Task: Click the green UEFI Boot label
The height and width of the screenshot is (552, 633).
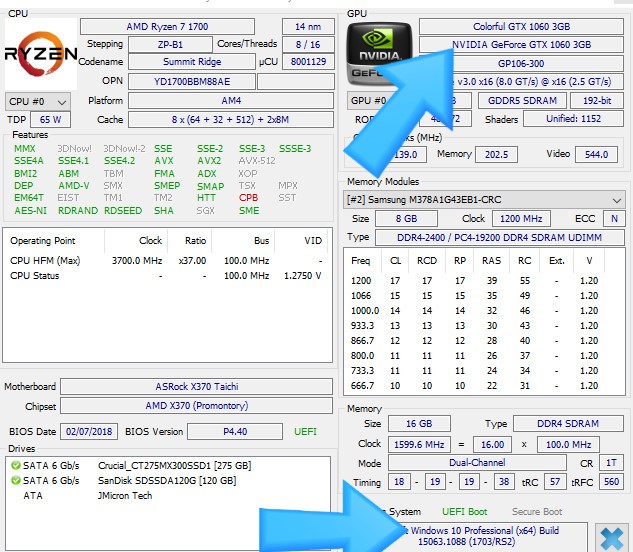Action: 464,512
